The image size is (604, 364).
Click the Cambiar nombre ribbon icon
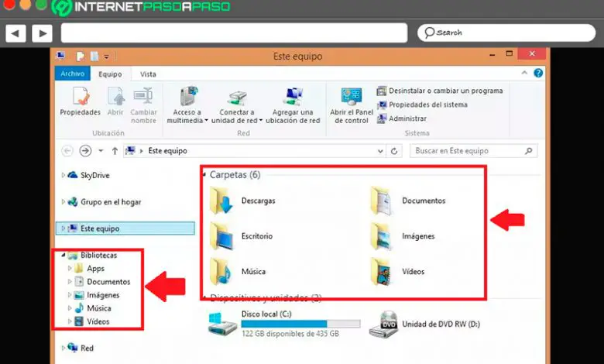(x=143, y=105)
